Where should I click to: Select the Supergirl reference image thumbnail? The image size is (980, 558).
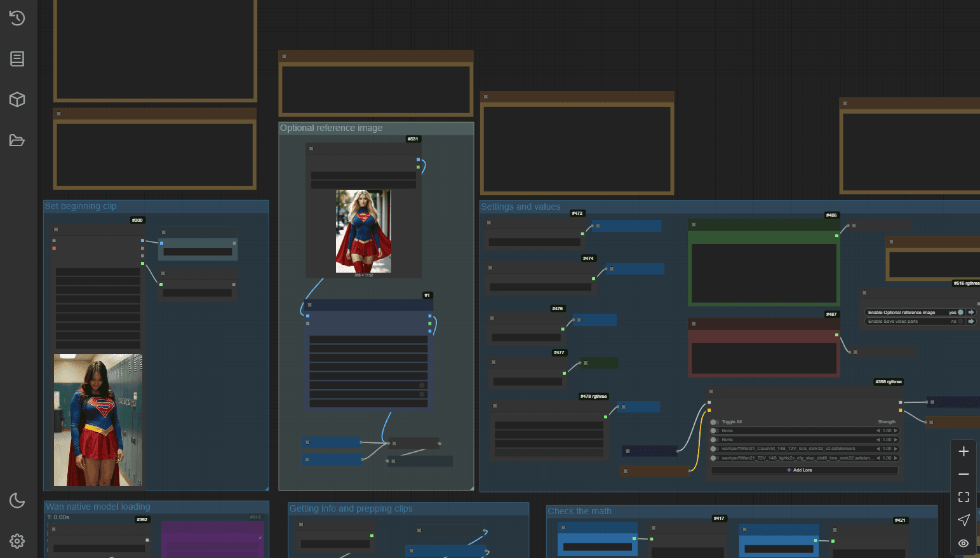coord(363,231)
